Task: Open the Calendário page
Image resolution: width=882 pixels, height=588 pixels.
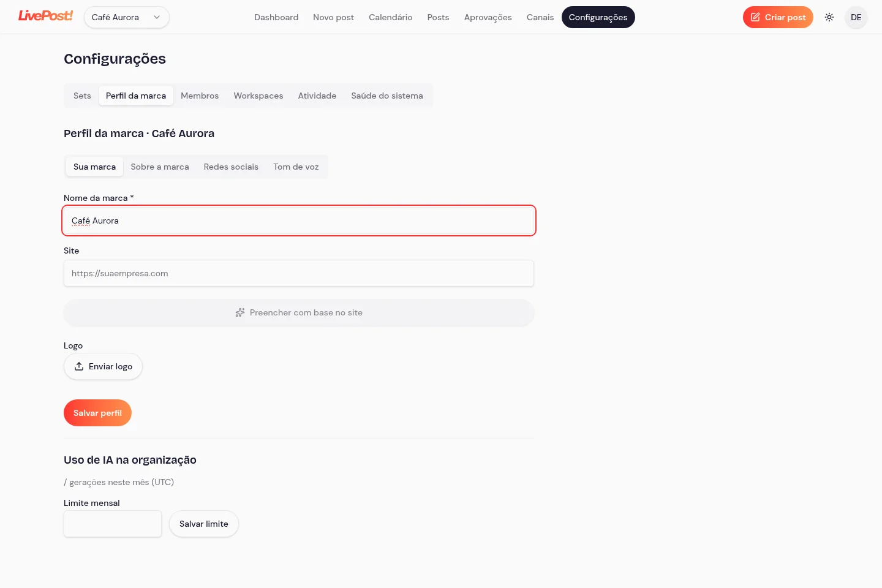Action: pos(390,17)
